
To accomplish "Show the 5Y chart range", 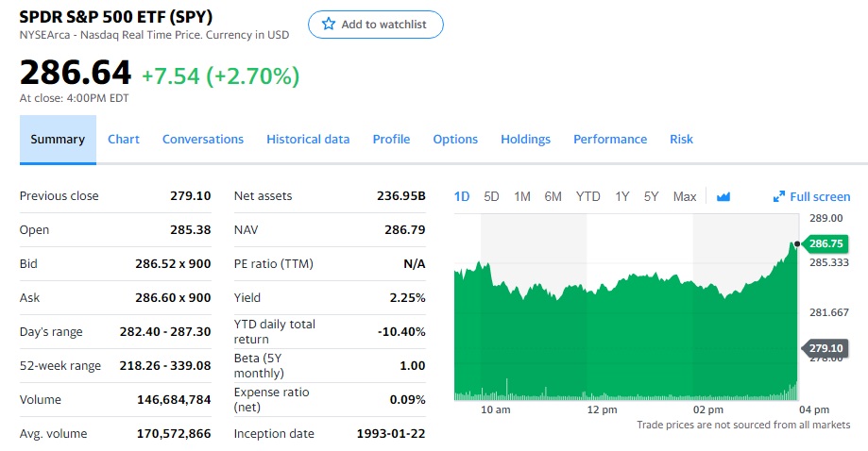I will (x=652, y=196).
